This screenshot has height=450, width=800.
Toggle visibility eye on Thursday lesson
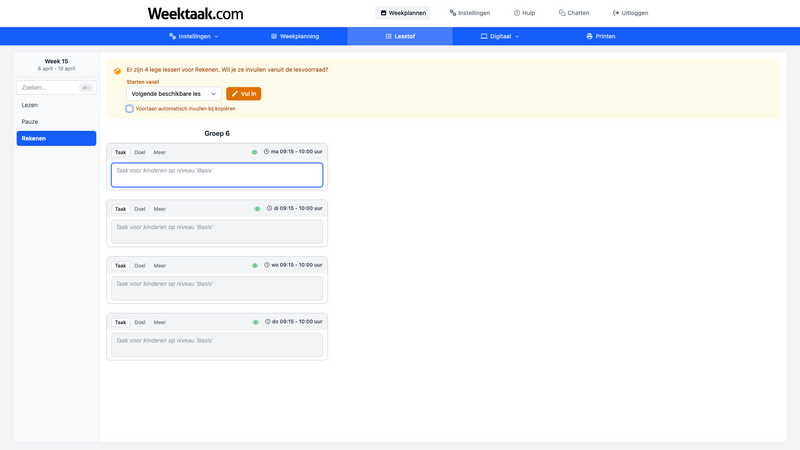coord(256,322)
